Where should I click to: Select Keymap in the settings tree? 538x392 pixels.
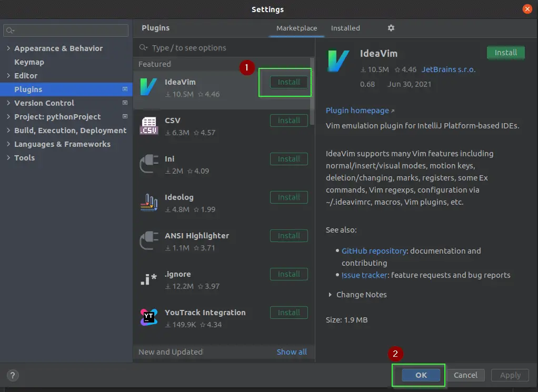[29, 62]
